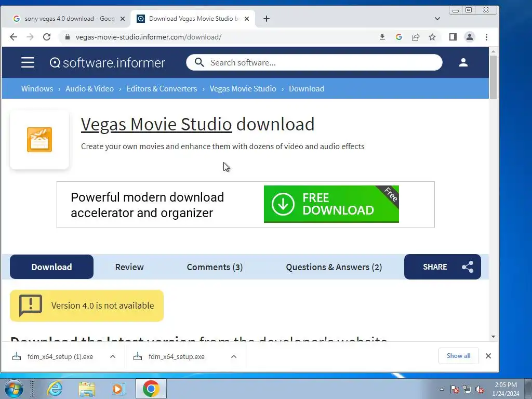Click the Chrome taskbar icon
This screenshot has width=532, height=399.
click(x=151, y=389)
